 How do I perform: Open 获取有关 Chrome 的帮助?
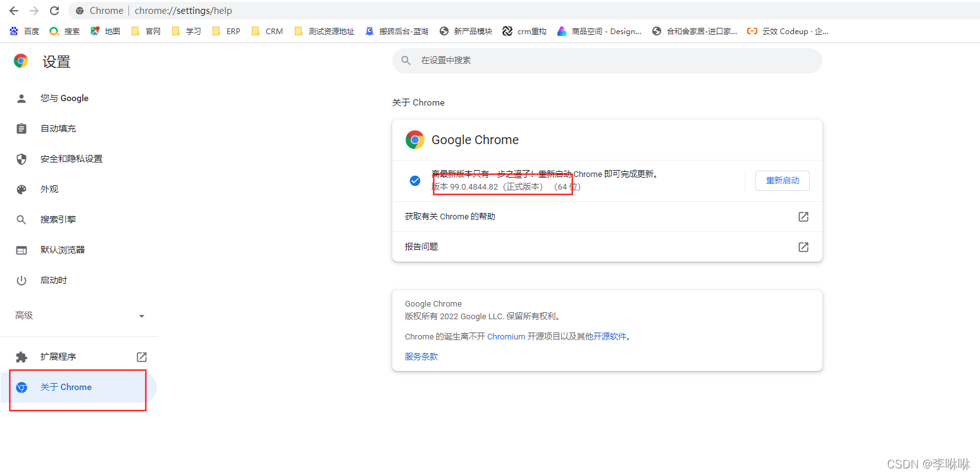tap(607, 217)
